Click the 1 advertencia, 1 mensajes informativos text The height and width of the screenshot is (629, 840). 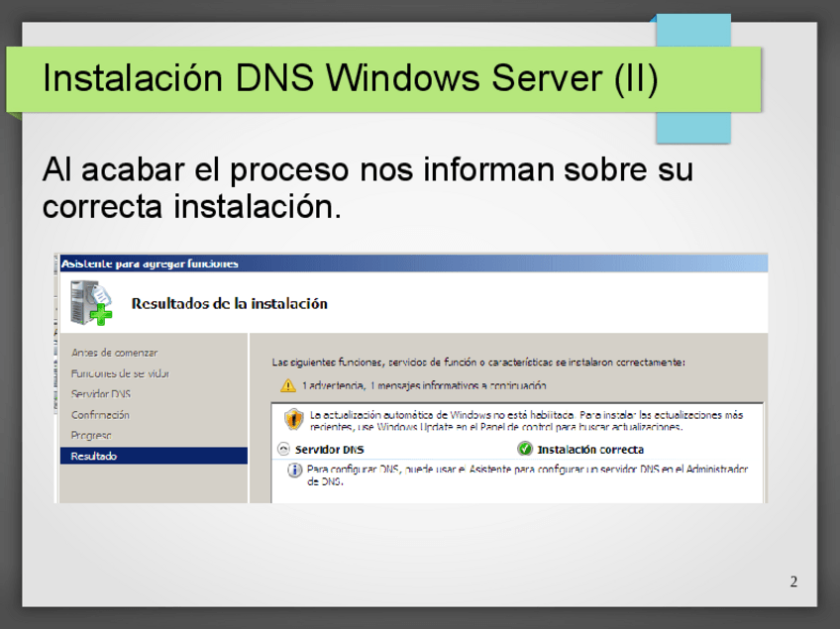click(424, 385)
